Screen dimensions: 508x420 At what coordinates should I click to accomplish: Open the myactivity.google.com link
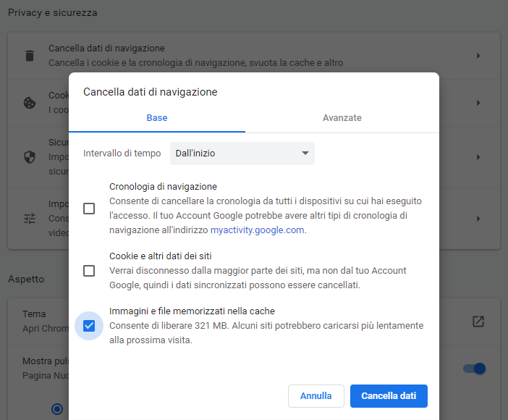click(258, 230)
